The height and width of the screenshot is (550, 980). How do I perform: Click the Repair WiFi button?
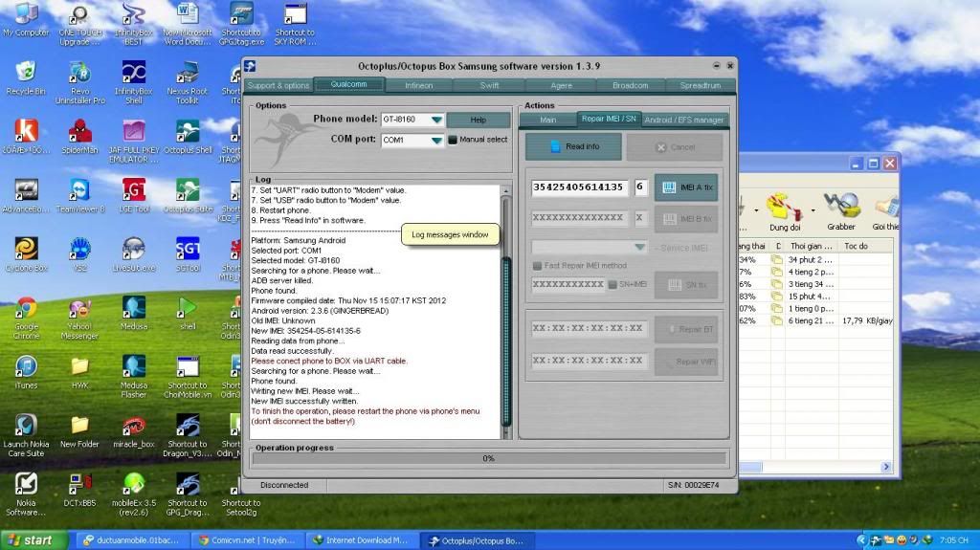click(x=685, y=362)
